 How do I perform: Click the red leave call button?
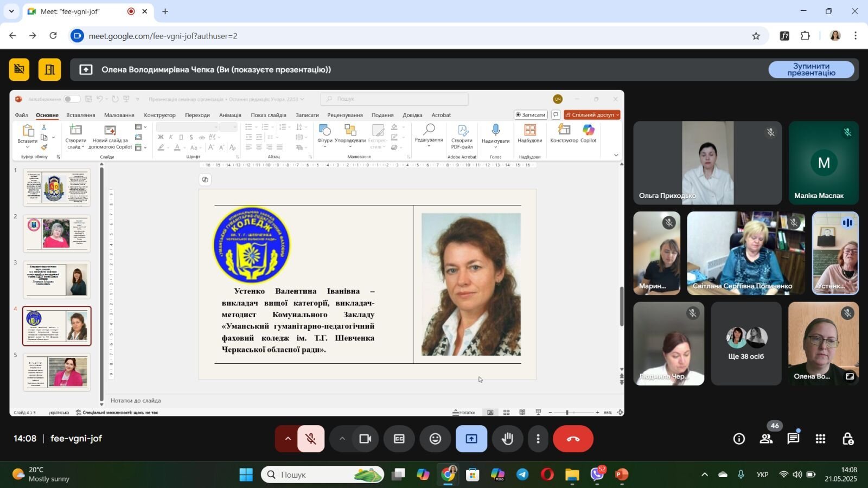click(573, 439)
